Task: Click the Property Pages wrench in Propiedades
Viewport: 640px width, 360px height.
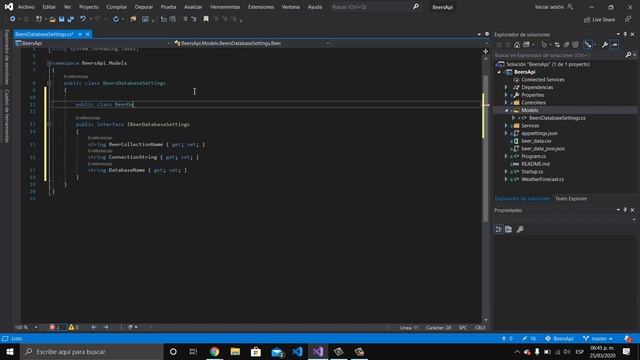Action: (520, 229)
